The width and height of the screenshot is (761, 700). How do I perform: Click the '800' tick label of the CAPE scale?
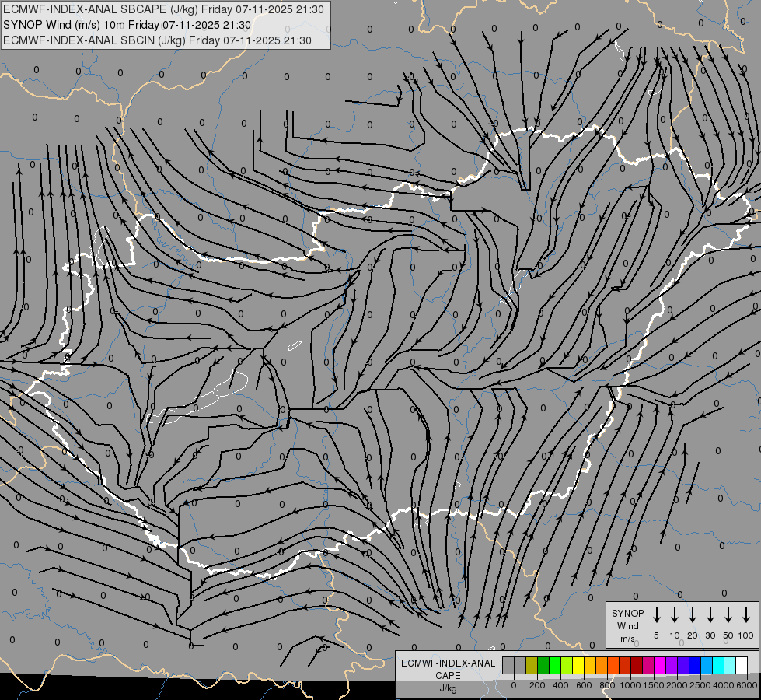607,685
